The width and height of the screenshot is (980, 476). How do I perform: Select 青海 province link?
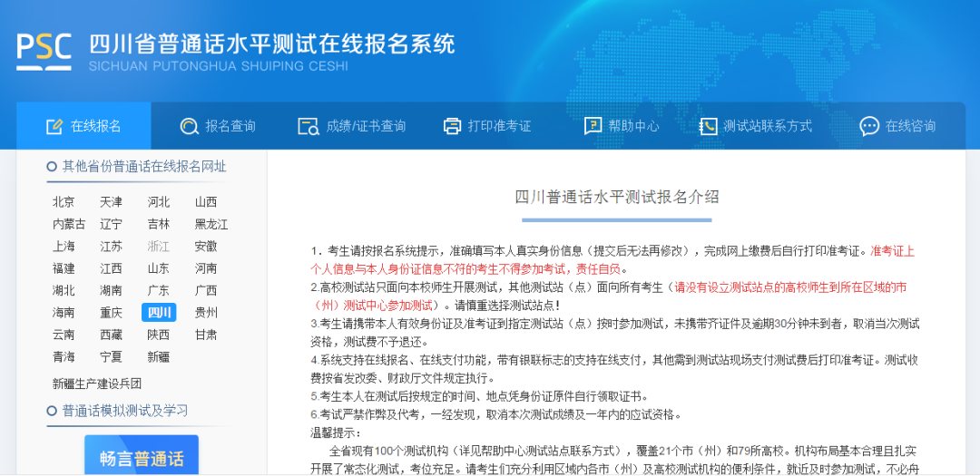64,356
